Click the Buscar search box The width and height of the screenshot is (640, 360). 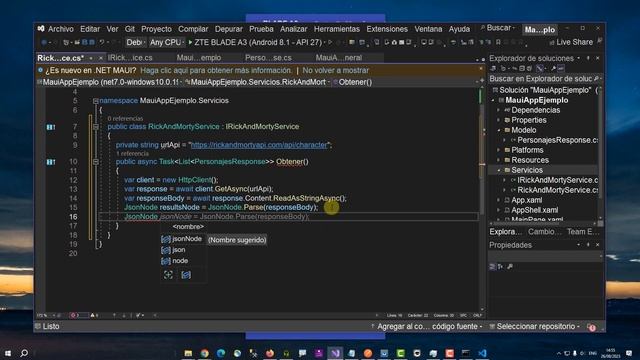[498, 28]
